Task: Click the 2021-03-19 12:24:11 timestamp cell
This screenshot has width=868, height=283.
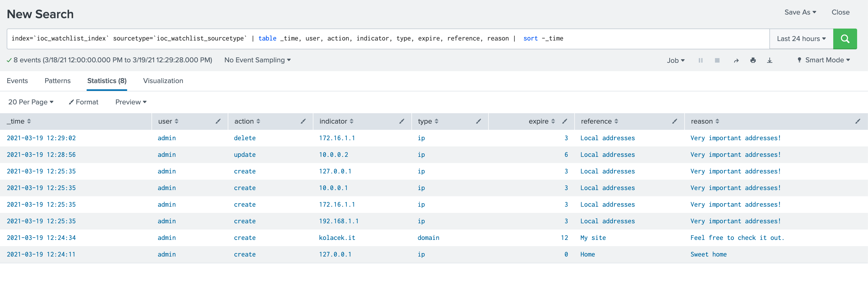Action: click(x=41, y=254)
